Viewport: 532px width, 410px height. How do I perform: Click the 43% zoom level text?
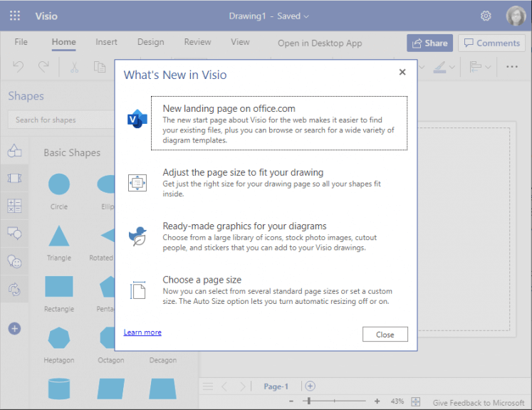(x=397, y=401)
